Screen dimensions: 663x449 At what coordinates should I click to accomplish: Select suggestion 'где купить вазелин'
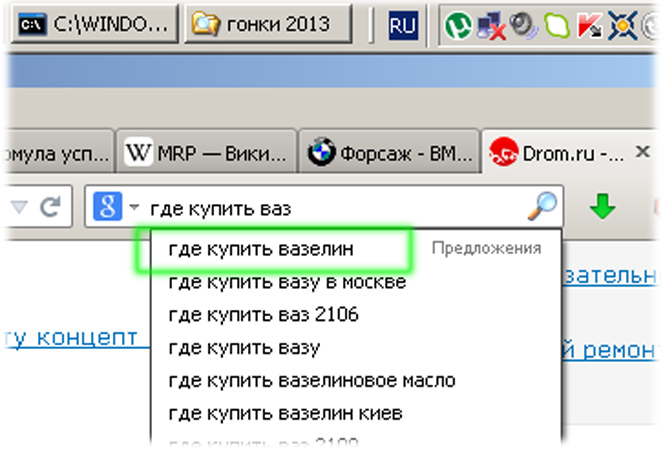pos(261,249)
